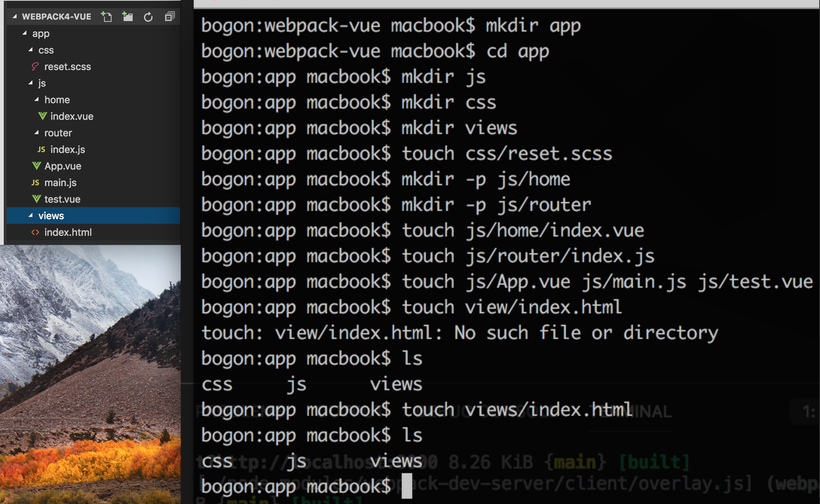Click the terminal cursor prompt line

pos(407,486)
